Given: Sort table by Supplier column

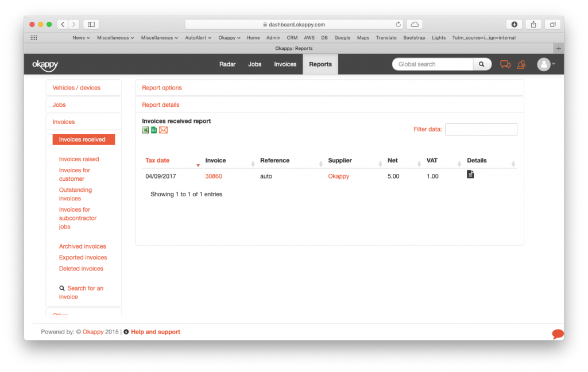Looking at the screenshot, I should coord(354,161).
